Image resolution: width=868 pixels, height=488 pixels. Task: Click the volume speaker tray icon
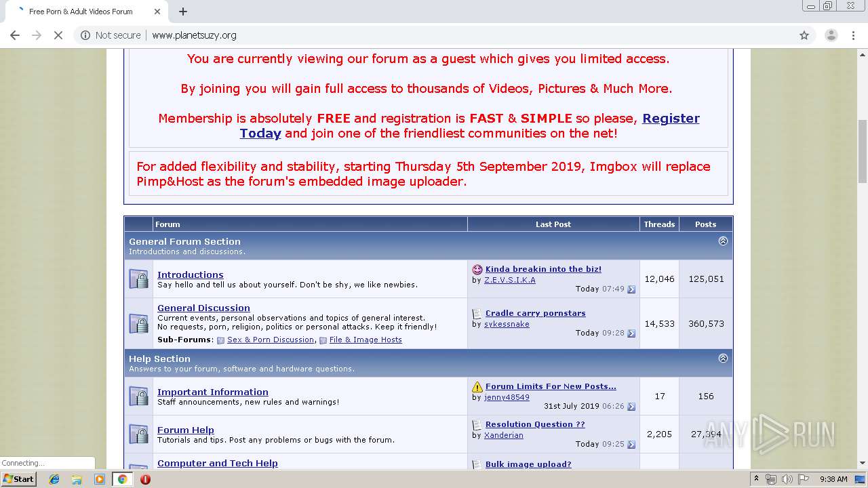[x=787, y=479]
